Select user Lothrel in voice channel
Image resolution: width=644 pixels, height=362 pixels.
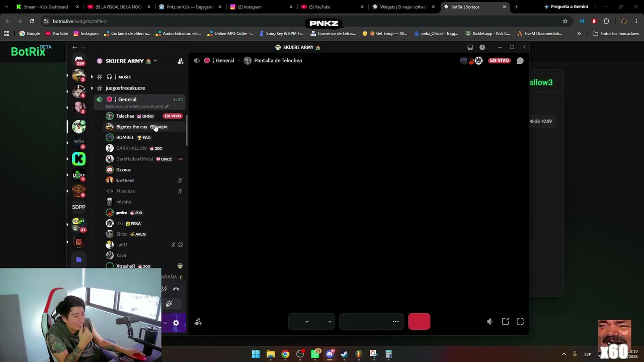(x=144, y=180)
